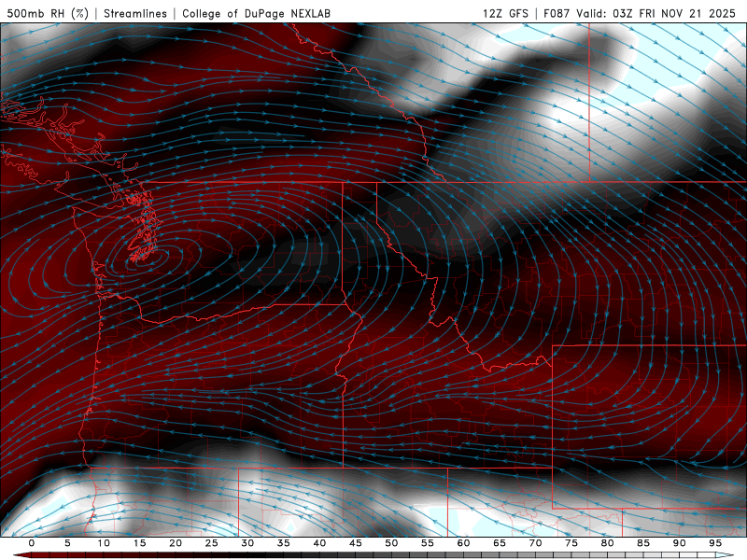The width and height of the screenshot is (747, 560).
Task: Click the colorbar label "5"
Action: pos(67,543)
